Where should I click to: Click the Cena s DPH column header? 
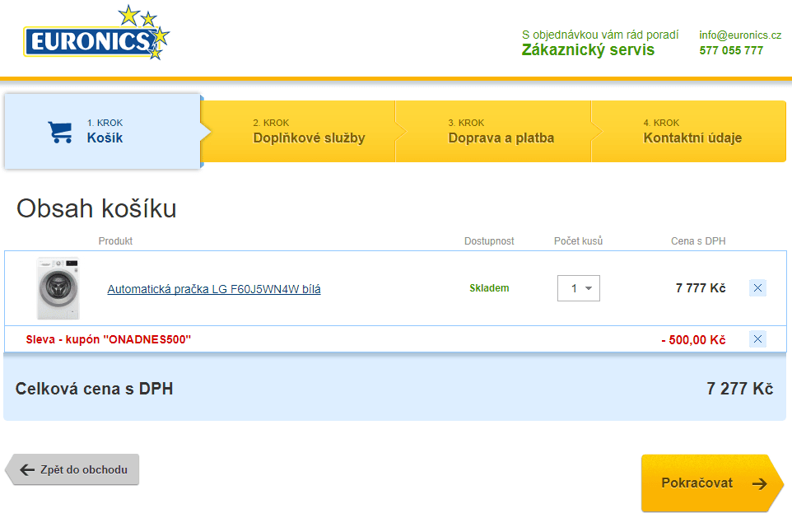pyautogui.click(x=698, y=241)
